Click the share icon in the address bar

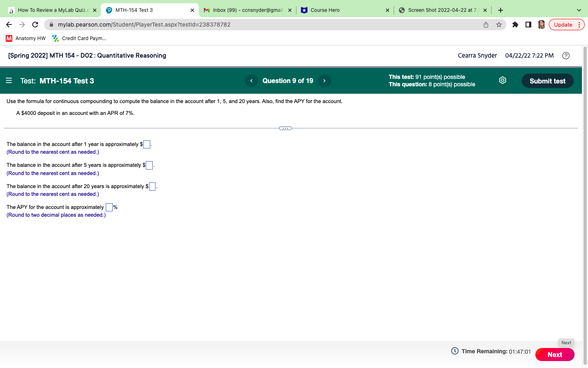click(486, 25)
